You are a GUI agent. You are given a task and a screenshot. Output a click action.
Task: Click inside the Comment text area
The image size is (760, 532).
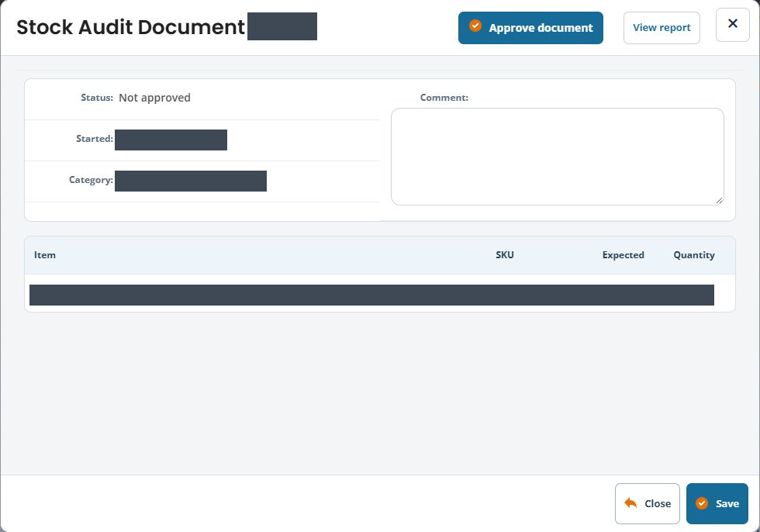[x=558, y=157]
